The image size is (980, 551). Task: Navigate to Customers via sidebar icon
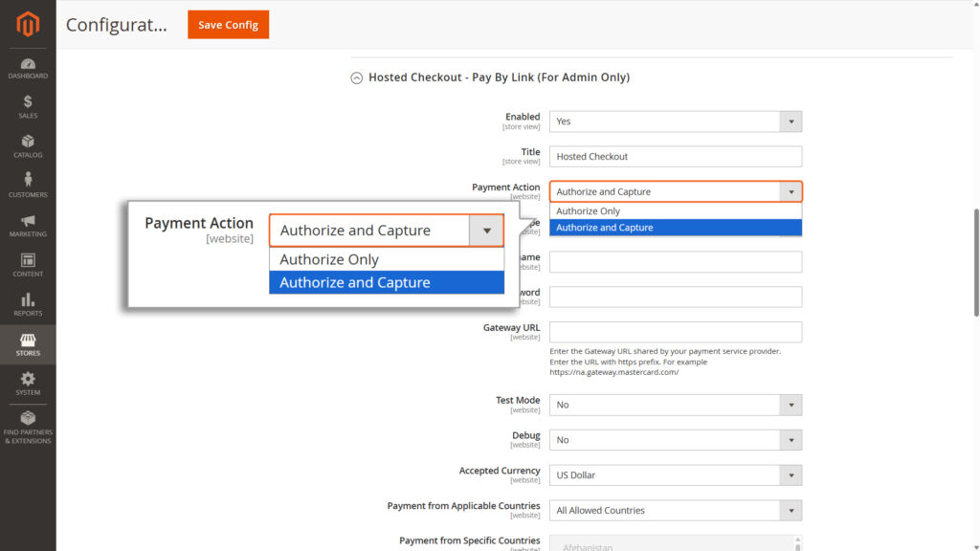pyautogui.click(x=28, y=185)
